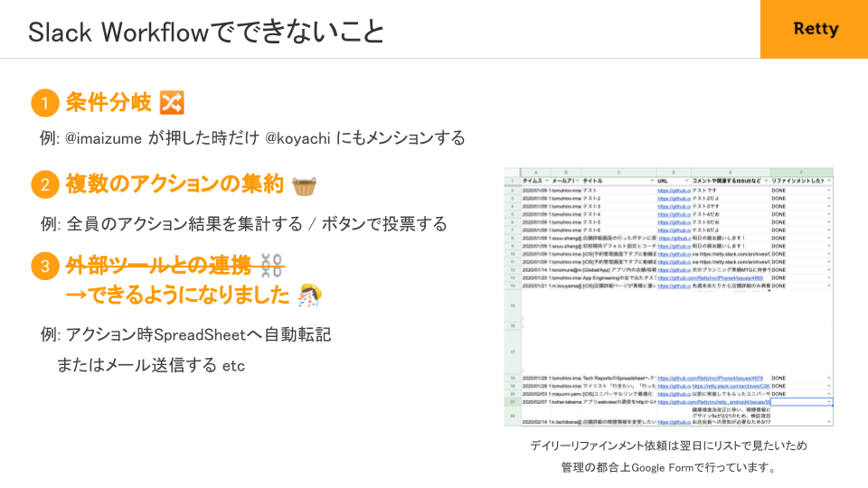The image size is (868, 488).
Task: Open the コメントや関連するissue column filter arrow
Action: 766,181
